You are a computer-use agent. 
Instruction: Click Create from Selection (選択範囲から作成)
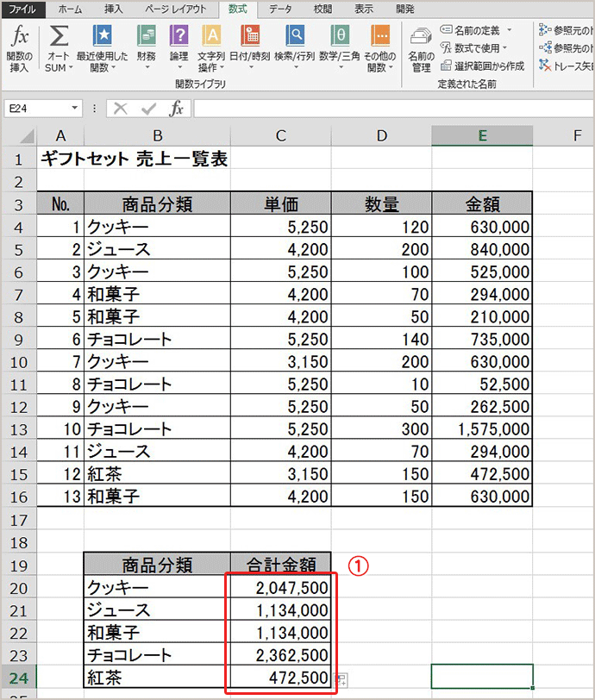[x=482, y=66]
